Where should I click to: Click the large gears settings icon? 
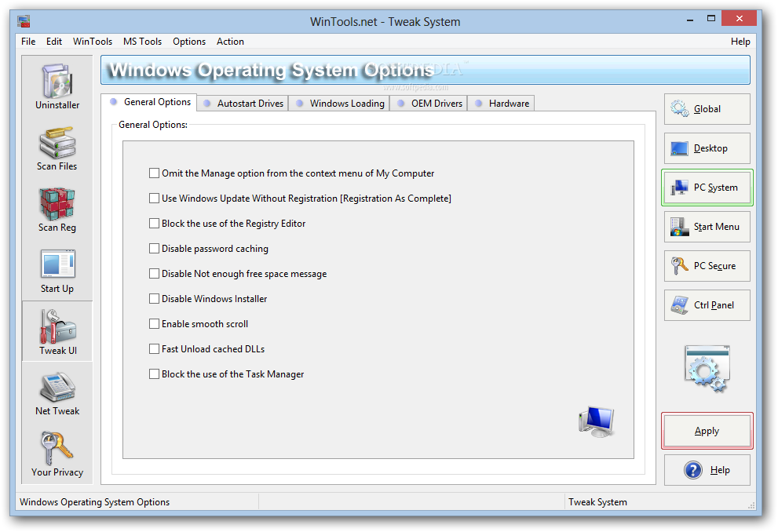pyautogui.click(x=707, y=370)
